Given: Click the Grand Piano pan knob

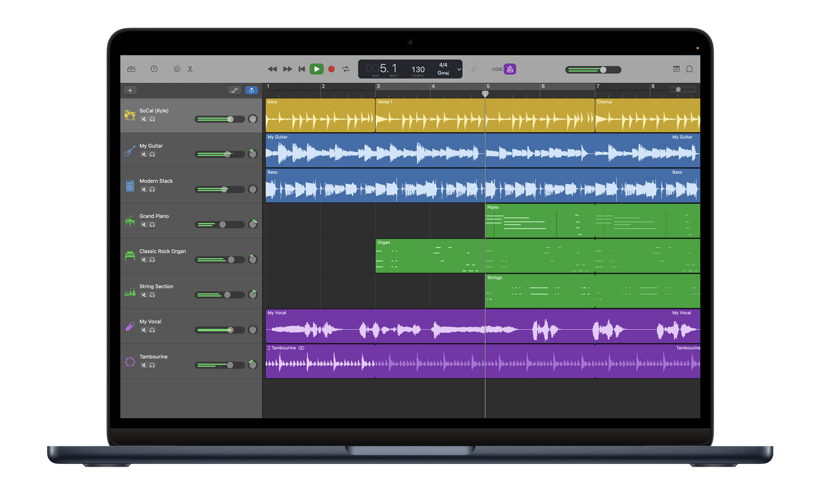Looking at the screenshot, I should (x=253, y=224).
